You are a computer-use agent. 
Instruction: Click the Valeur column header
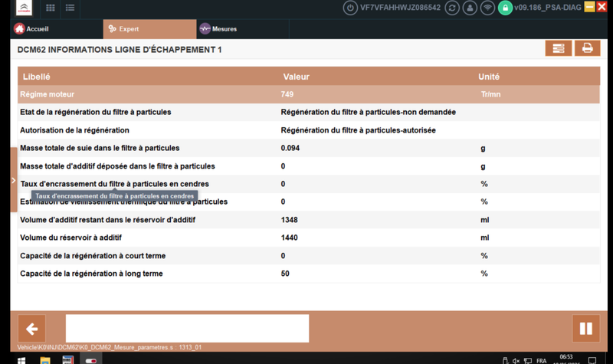coord(297,77)
